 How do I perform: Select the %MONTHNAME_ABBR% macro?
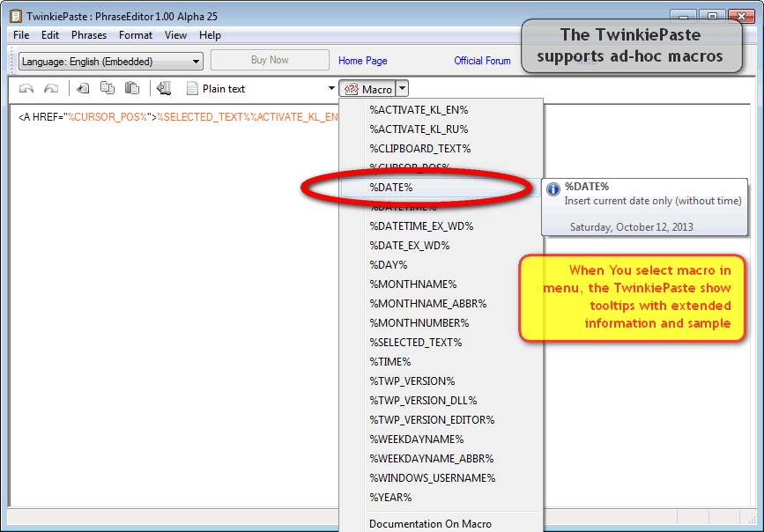pos(441,304)
